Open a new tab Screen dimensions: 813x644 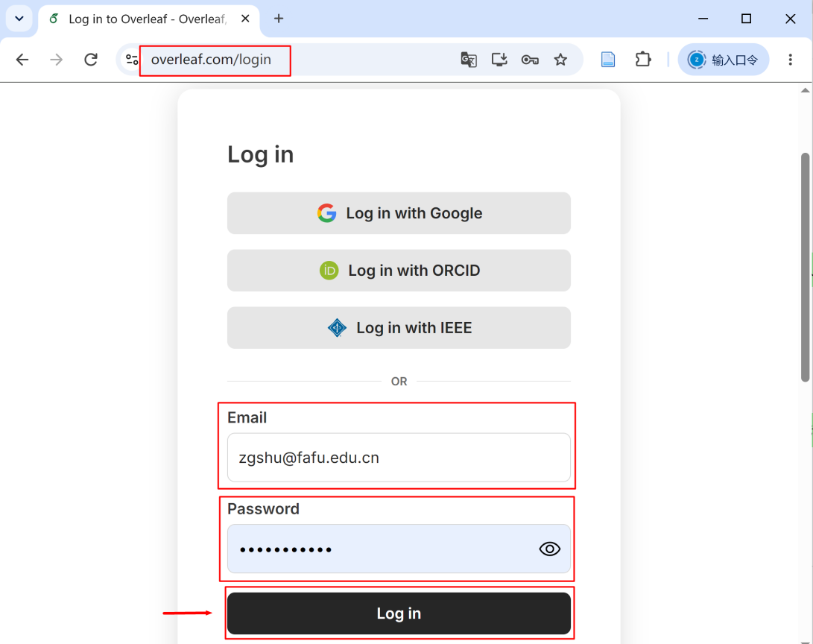[x=279, y=19]
